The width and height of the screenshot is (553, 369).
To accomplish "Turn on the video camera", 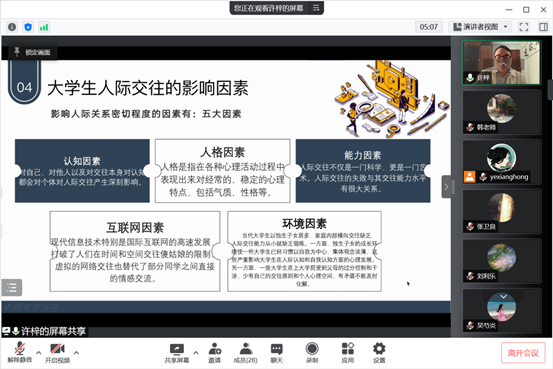I will coord(57,353).
